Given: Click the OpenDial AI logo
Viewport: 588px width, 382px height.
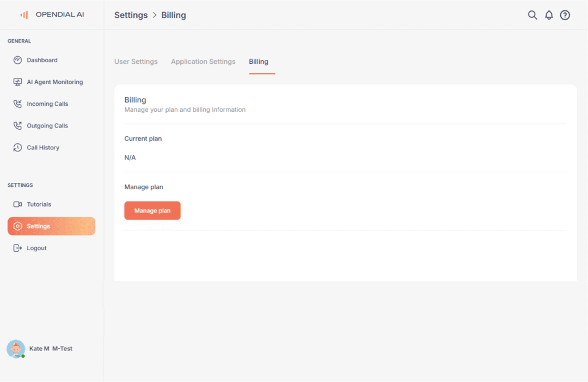Looking at the screenshot, I should point(52,15).
